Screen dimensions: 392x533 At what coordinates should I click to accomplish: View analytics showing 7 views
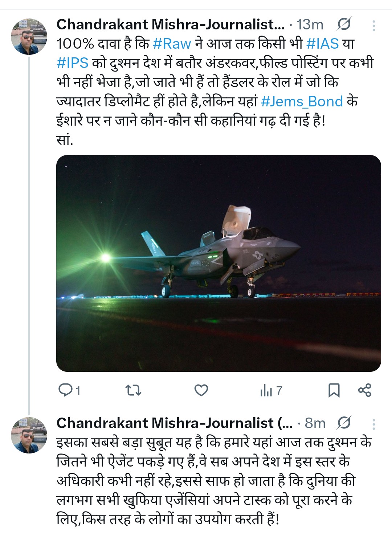[x=271, y=390]
